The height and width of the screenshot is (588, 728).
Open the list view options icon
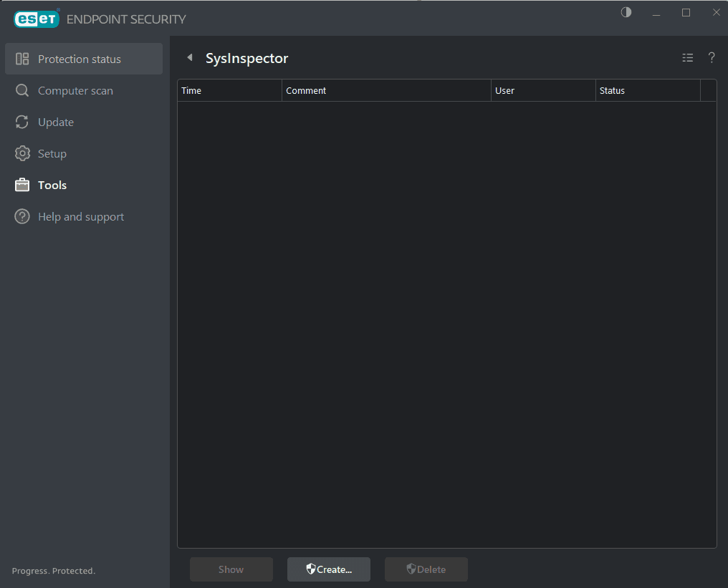pyautogui.click(x=688, y=57)
